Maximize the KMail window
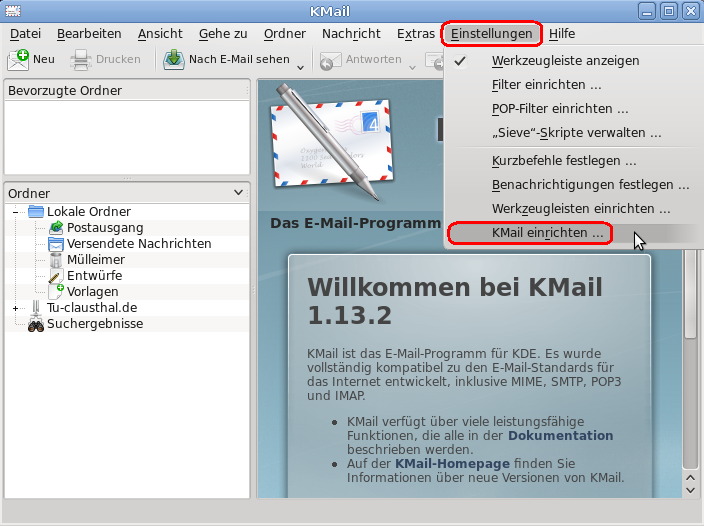 click(x=669, y=11)
